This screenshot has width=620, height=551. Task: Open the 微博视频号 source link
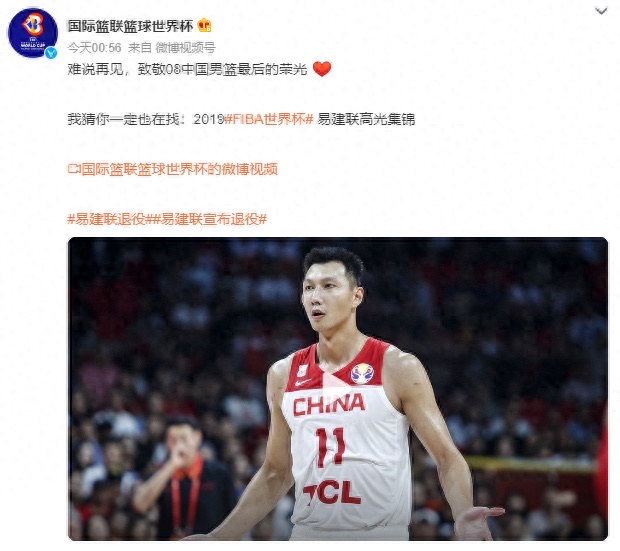tap(185, 48)
